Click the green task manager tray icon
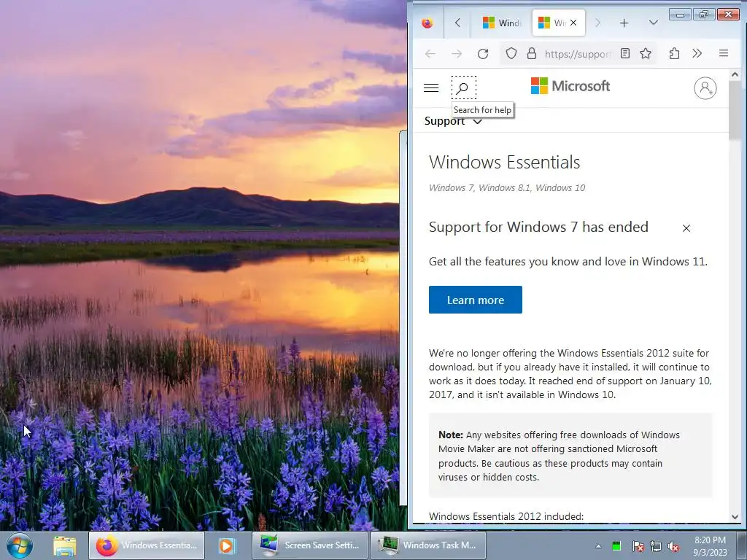747x560 pixels. tap(616, 545)
